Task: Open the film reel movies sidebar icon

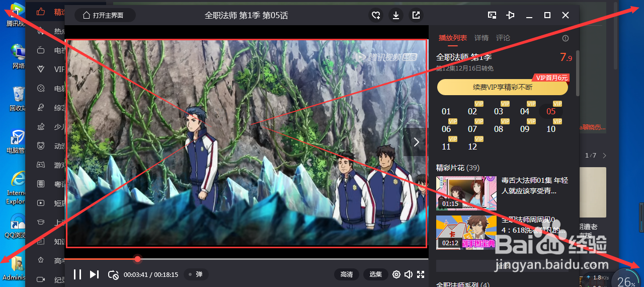Action: [x=41, y=89]
